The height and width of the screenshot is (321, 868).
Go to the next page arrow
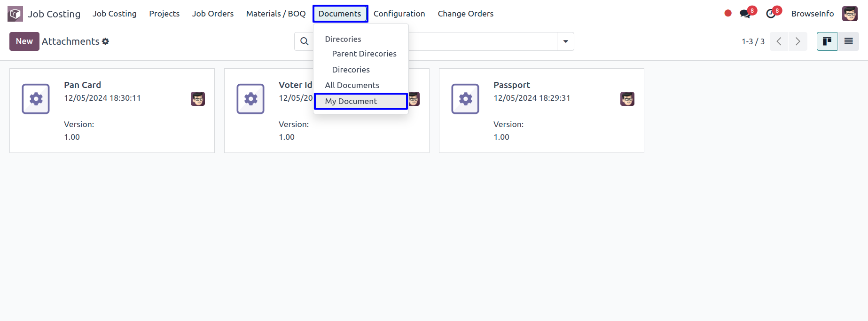point(798,41)
